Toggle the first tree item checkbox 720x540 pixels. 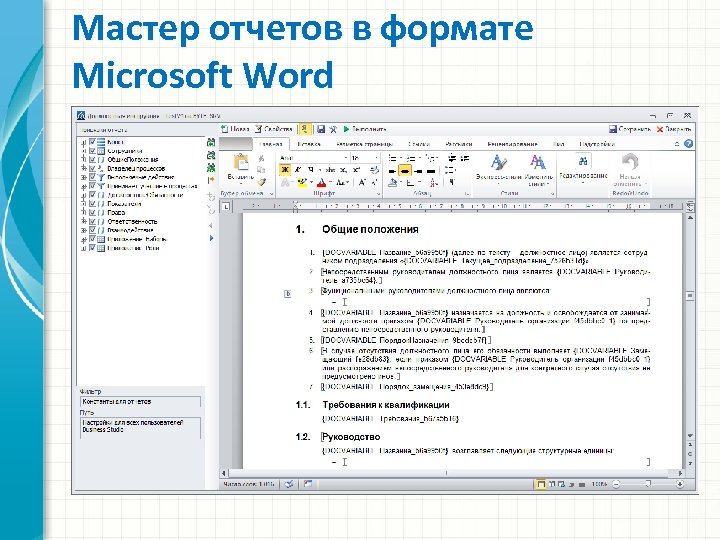coord(92,142)
